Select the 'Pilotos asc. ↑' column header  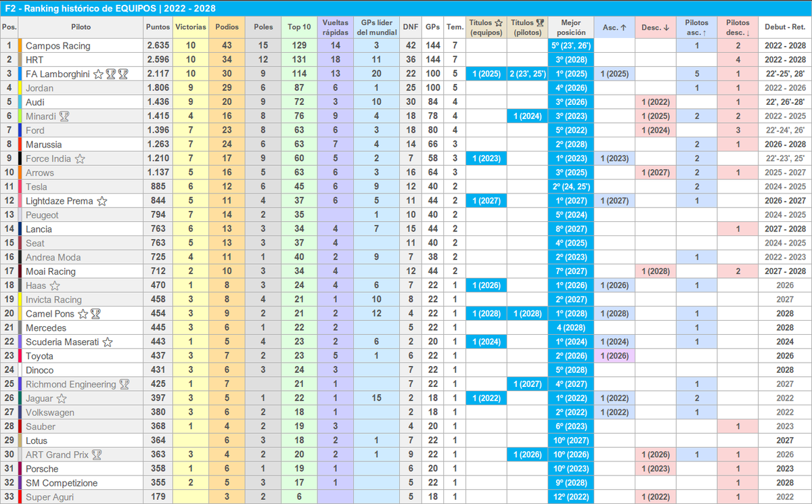(696, 28)
